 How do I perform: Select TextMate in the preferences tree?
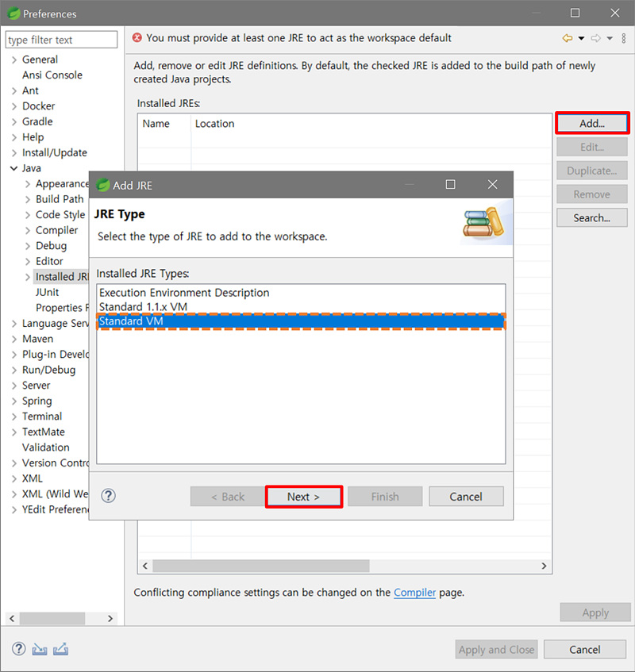click(44, 432)
